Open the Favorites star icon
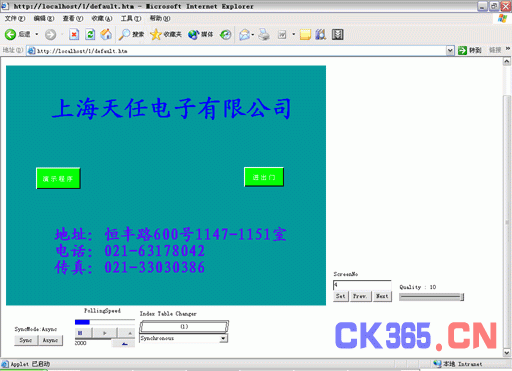 (x=156, y=34)
